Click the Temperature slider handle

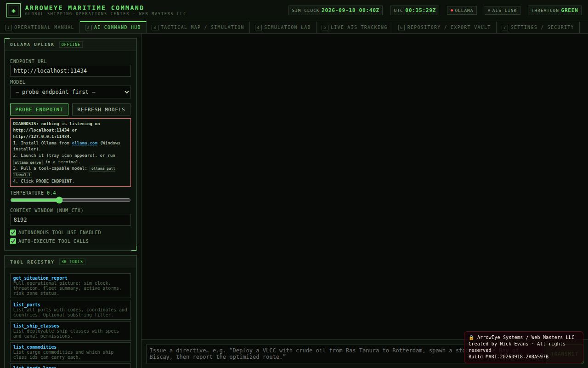pyautogui.click(x=59, y=200)
